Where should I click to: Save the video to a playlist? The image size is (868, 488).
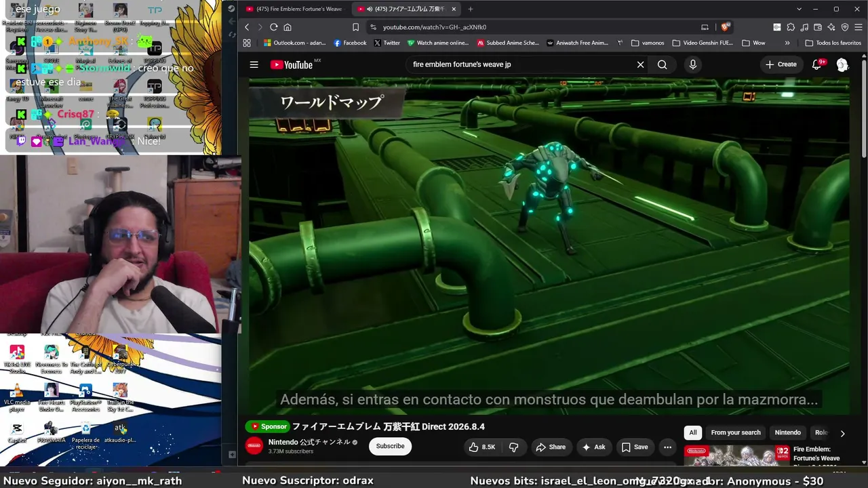tap(635, 447)
